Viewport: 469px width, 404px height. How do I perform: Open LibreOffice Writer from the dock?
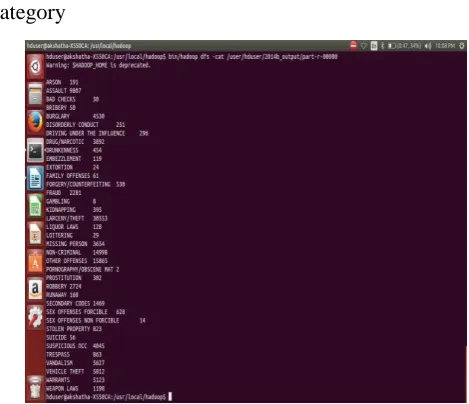35,178
